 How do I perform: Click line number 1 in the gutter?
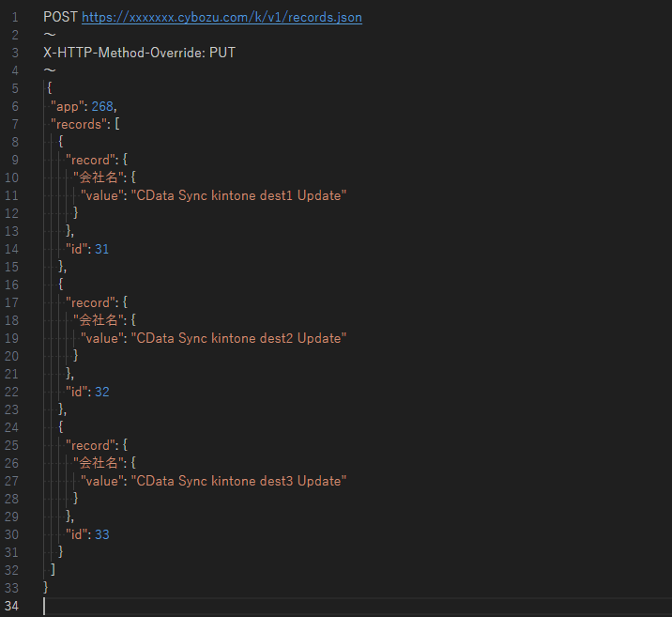14,17
